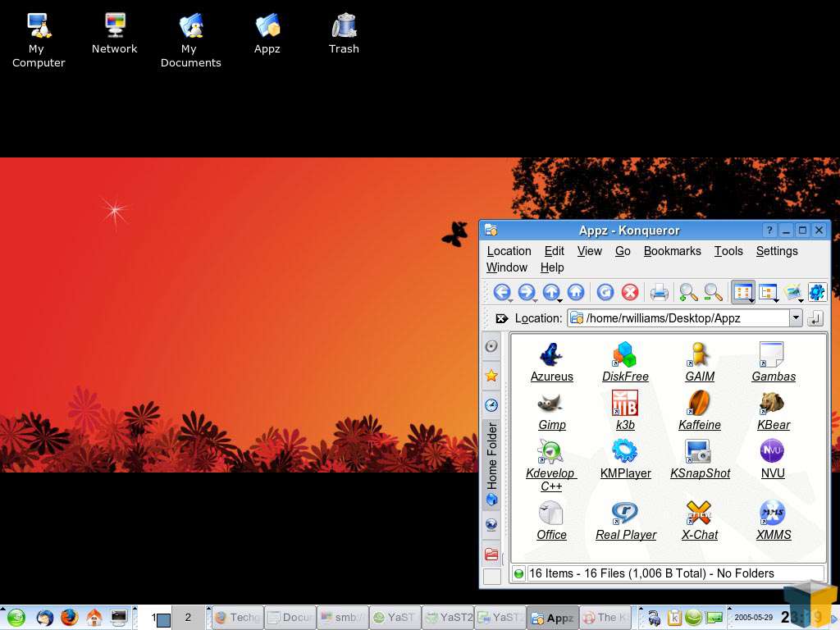840x630 pixels.
Task: Toggle the Network globe sidebar tab
Action: [x=491, y=524]
